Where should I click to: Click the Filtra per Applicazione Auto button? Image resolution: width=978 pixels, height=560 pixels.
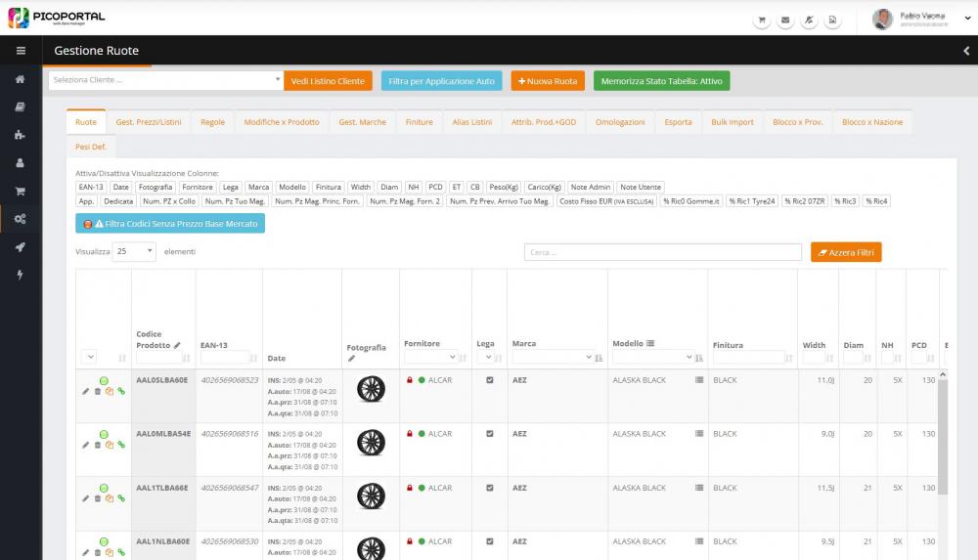point(442,81)
